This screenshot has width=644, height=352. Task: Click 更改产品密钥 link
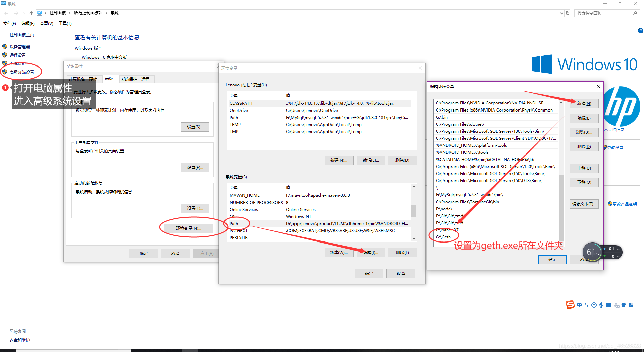coord(625,204)
